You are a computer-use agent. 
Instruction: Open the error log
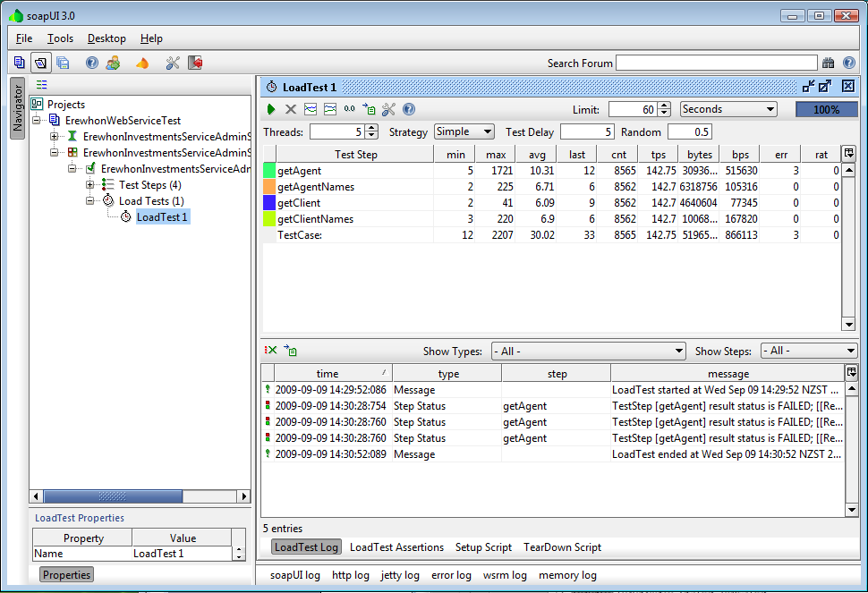click(451, 575)
